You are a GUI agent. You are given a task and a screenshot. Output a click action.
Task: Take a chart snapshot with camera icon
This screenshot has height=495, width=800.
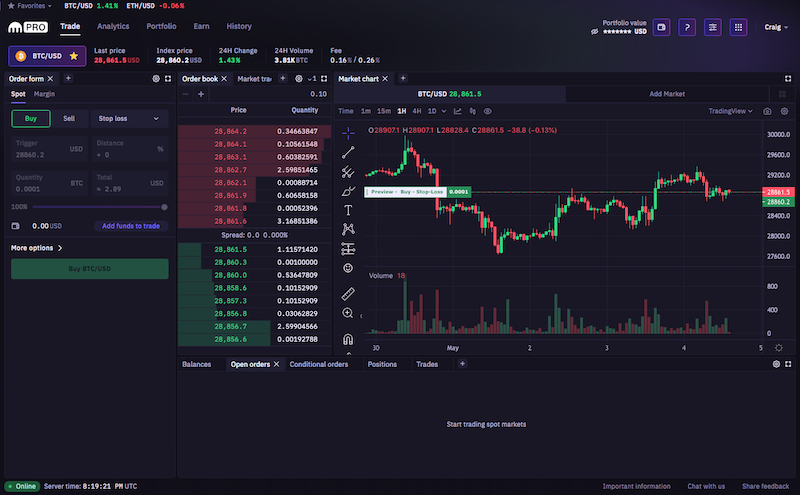(x=767, y=111)
